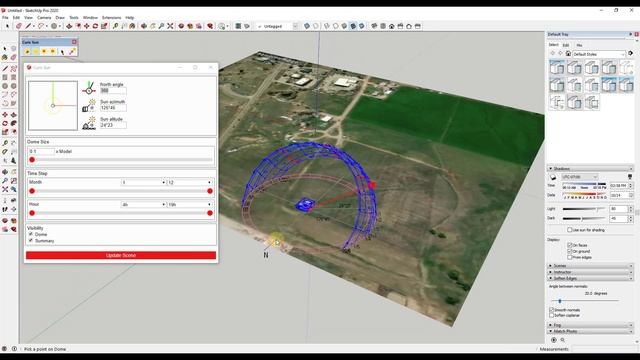
Task: Click the Zoom Extents tool in top toolbar
Action: pos(170,26)
